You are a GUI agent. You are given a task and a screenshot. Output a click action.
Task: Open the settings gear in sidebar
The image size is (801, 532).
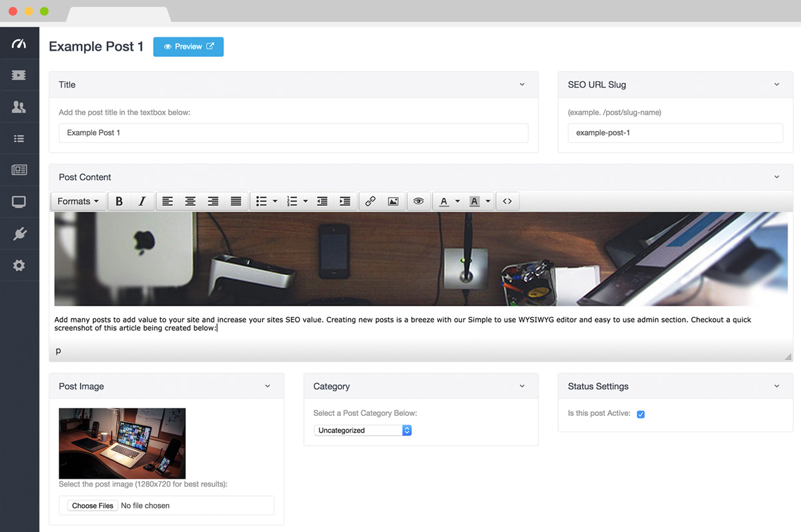19,266
